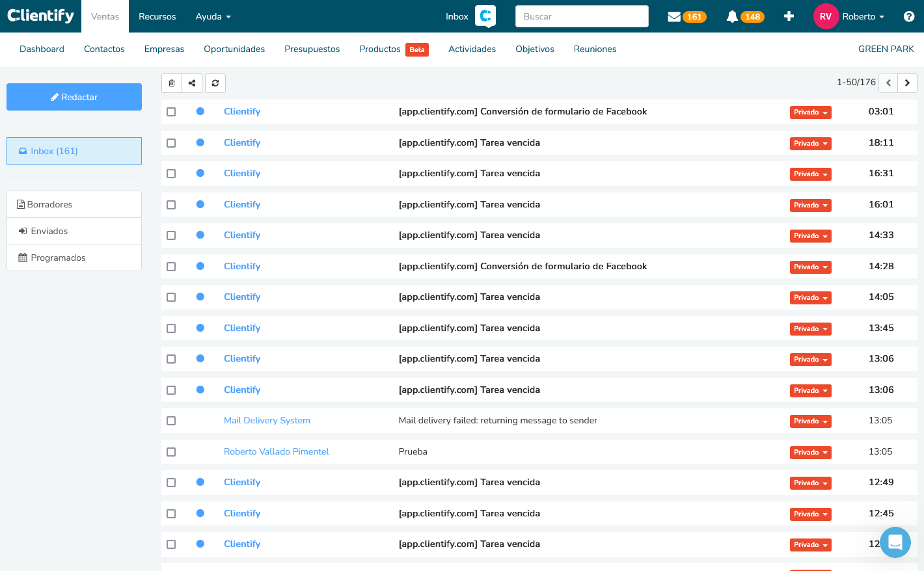The width and height of the screenshot is (924, 571).
Task: Click the Buscar search field
Action: point(582,16)
